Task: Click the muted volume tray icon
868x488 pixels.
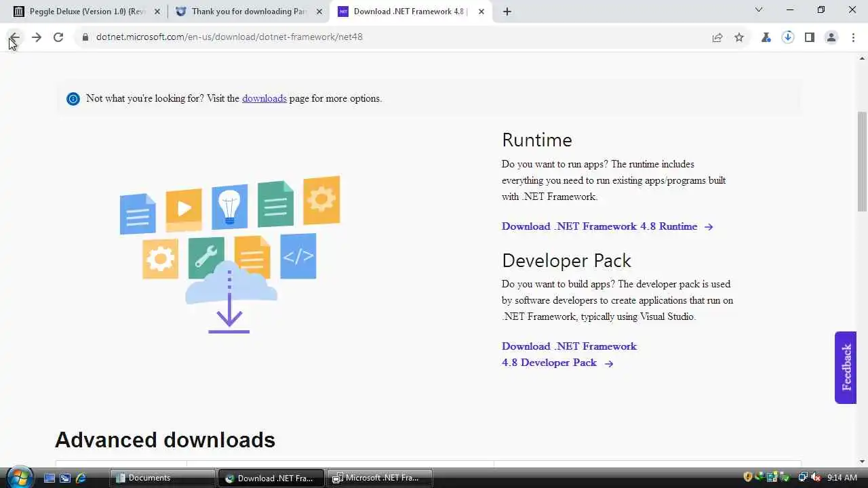Action: pos(816,478)
